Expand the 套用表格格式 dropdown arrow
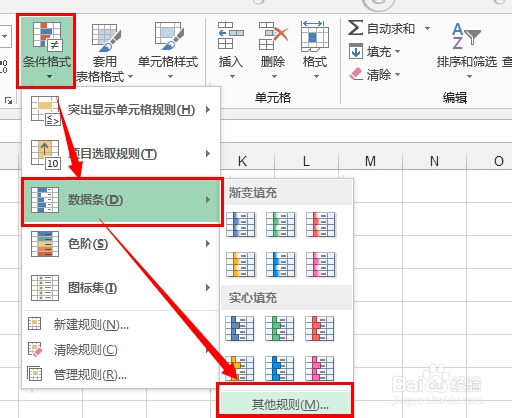 pyautogui.click(x=130, y=77)
